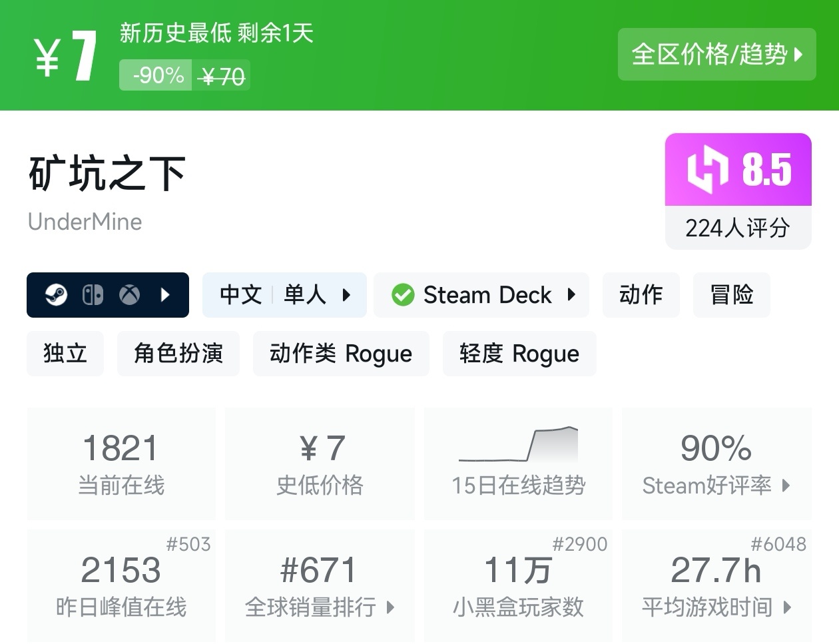Tap the #2900 rank label
Screen dimensions: 839x644
pos(580,544)
